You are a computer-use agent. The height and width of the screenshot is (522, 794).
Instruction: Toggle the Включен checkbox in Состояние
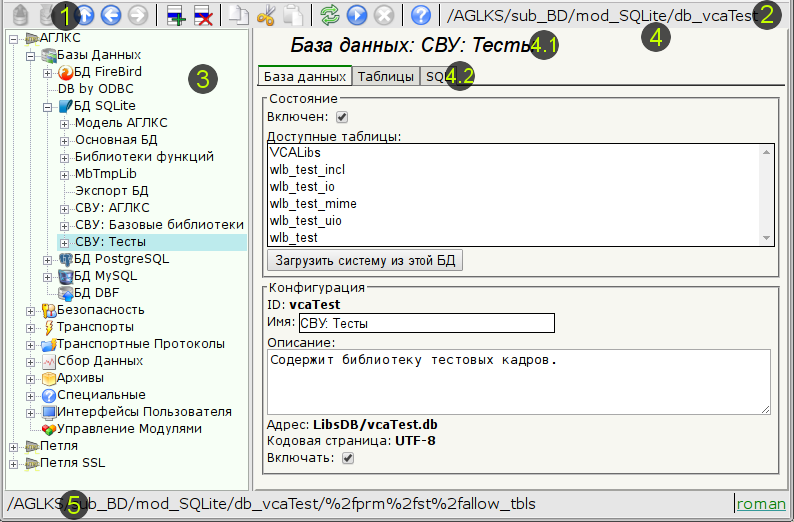click(342, 118)
